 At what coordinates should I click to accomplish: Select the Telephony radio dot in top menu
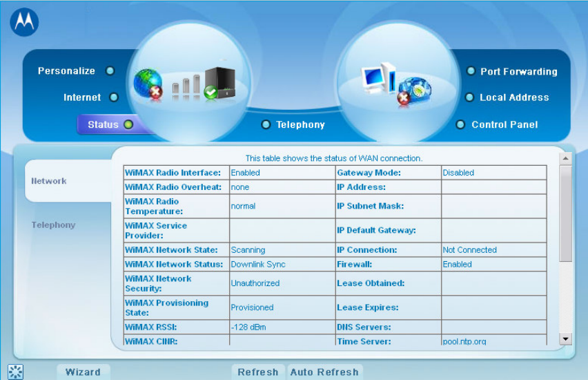(266, 124)
